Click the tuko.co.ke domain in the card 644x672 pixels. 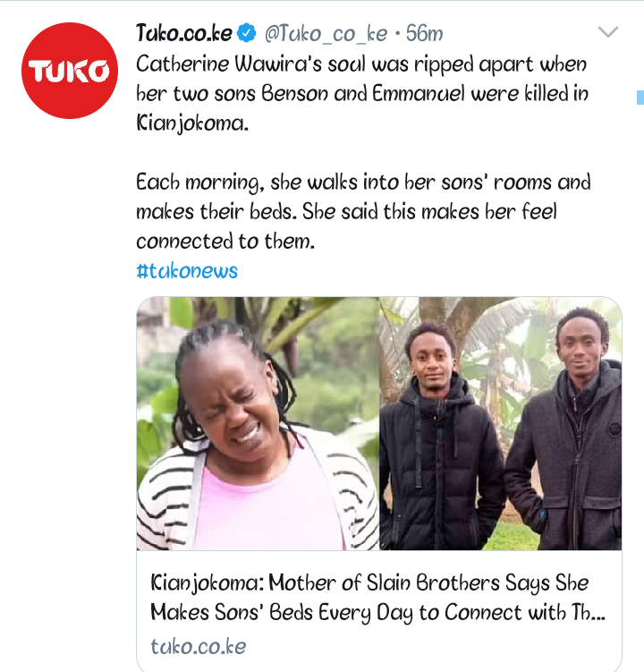[199, 646]
